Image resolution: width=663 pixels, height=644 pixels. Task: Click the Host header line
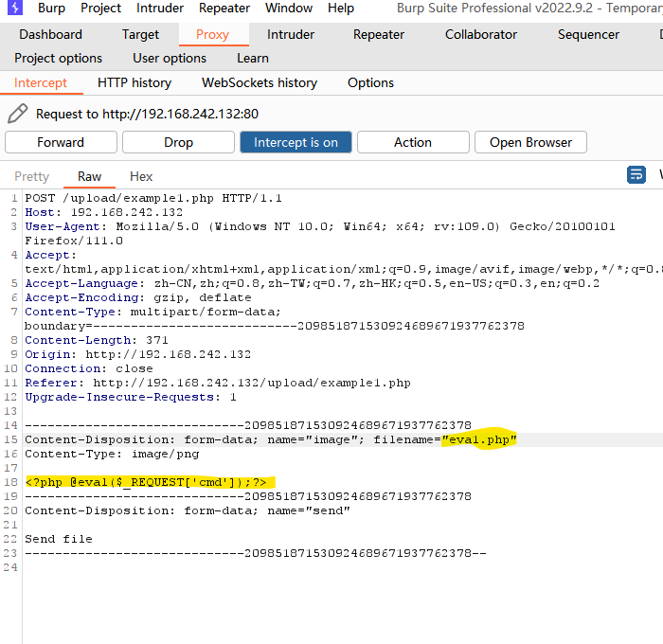[103, 212]
